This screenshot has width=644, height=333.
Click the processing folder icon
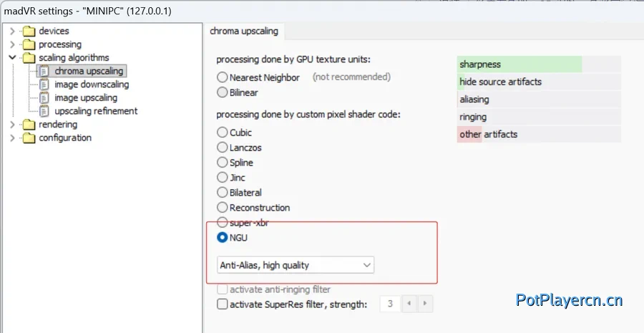tap(29, 44)
